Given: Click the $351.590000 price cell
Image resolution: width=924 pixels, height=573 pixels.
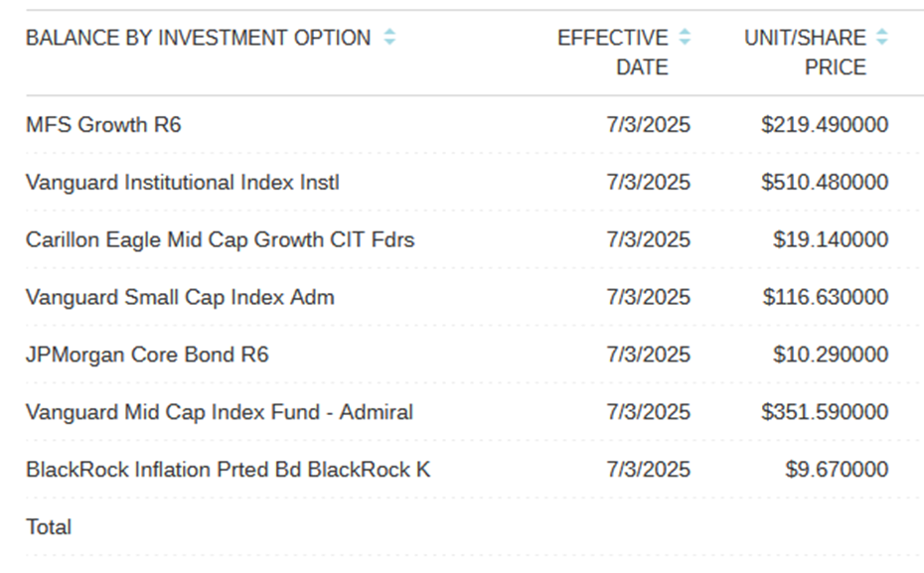Looking at the screenshot, I should [825, 412].
